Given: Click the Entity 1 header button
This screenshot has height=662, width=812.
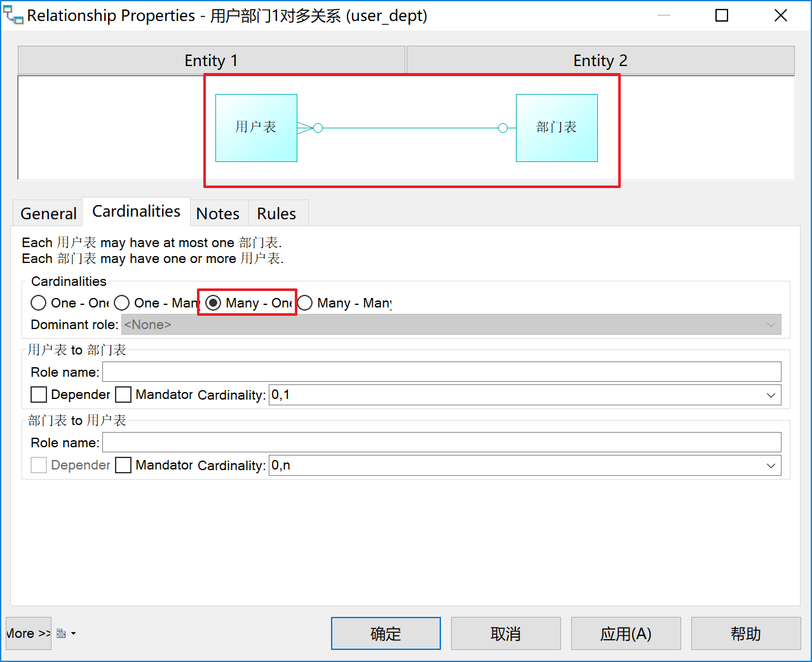Looking at the screenshot, I should [x=212, y=60].
